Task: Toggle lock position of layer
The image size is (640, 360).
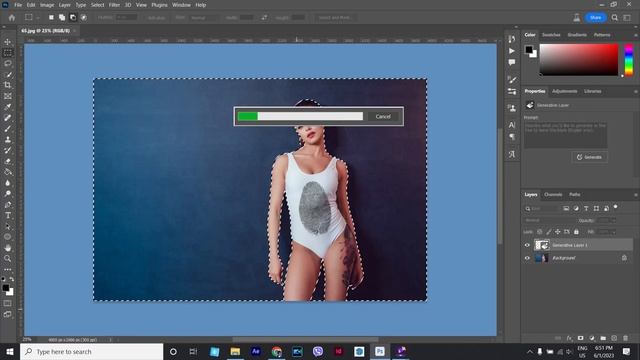Action: coord(557,232)
